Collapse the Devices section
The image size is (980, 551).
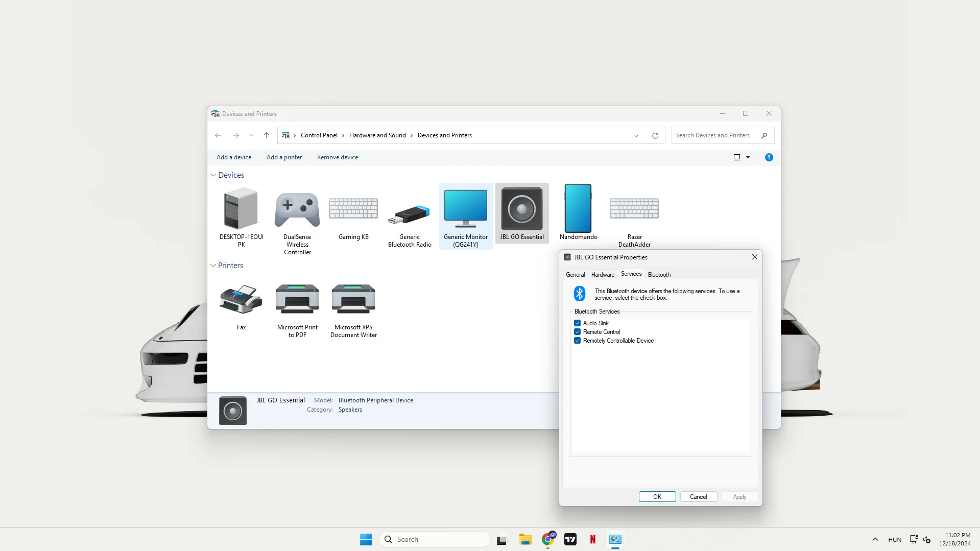(x=213, y=175)
